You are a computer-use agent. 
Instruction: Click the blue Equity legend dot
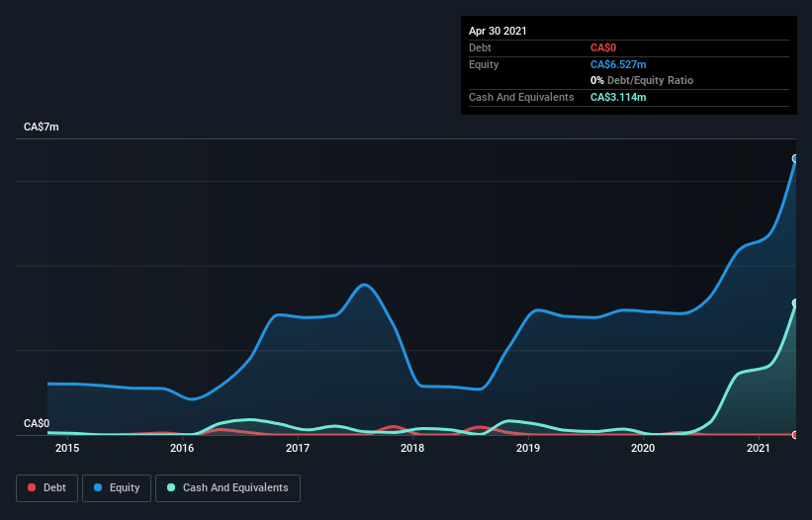coord(98,487)
